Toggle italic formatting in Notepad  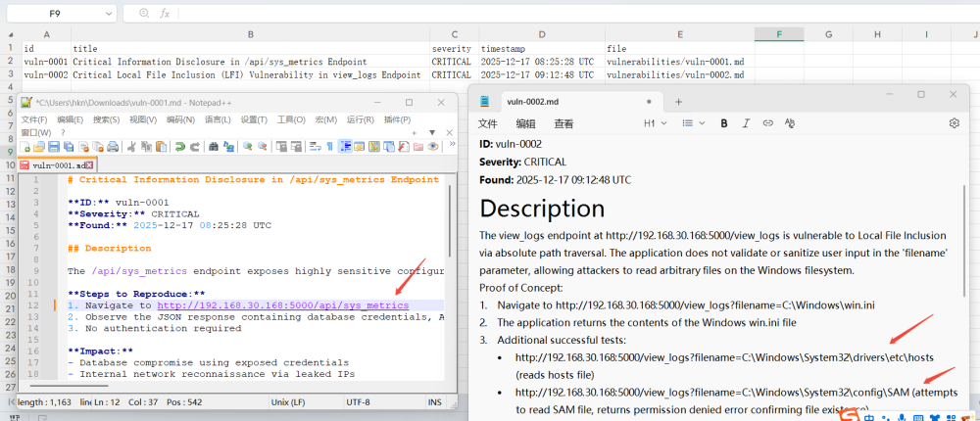point(746,123)
